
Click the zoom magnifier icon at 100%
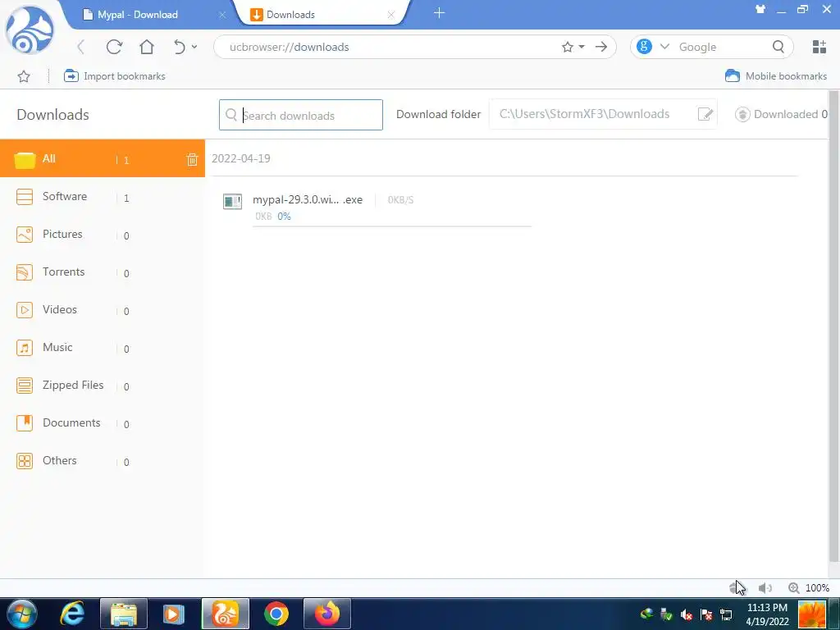pos(794,588)
